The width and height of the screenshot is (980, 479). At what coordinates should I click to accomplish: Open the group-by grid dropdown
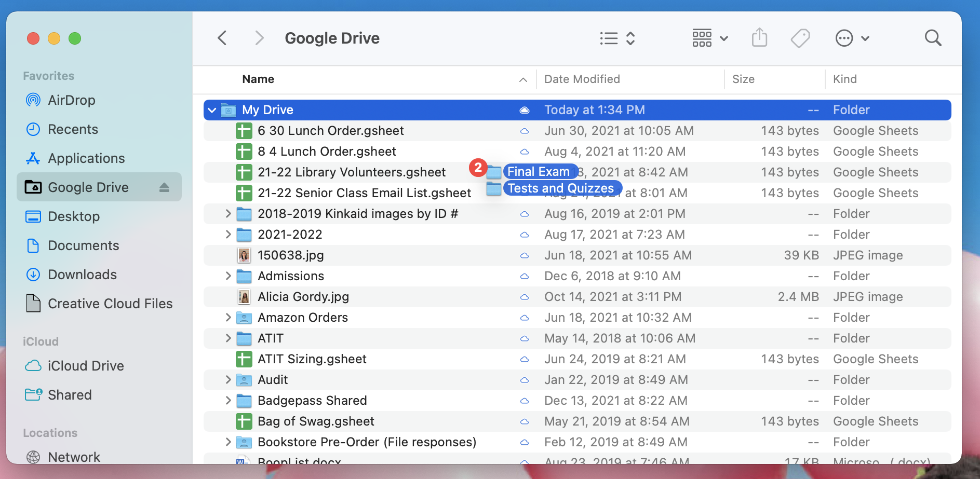coord(710,38)
